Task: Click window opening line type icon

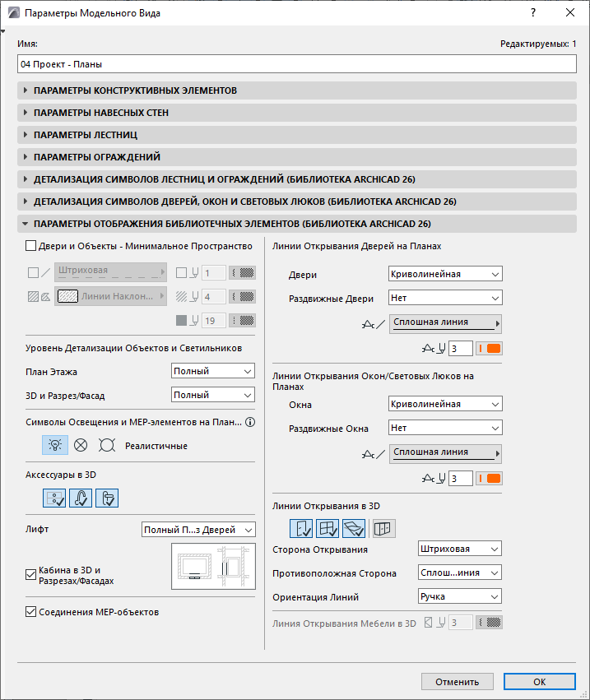Action: [374, 454]
